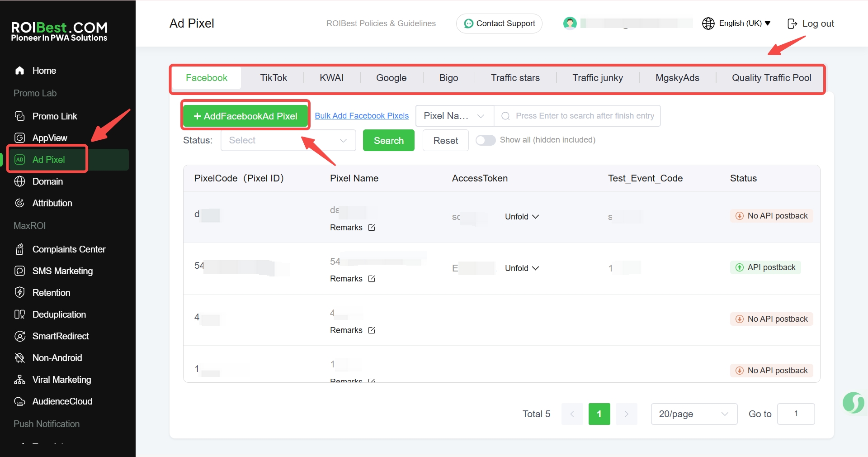Click the search magnifier icon
The width and height of the screenshot is (868, 457).
[506, 116]
